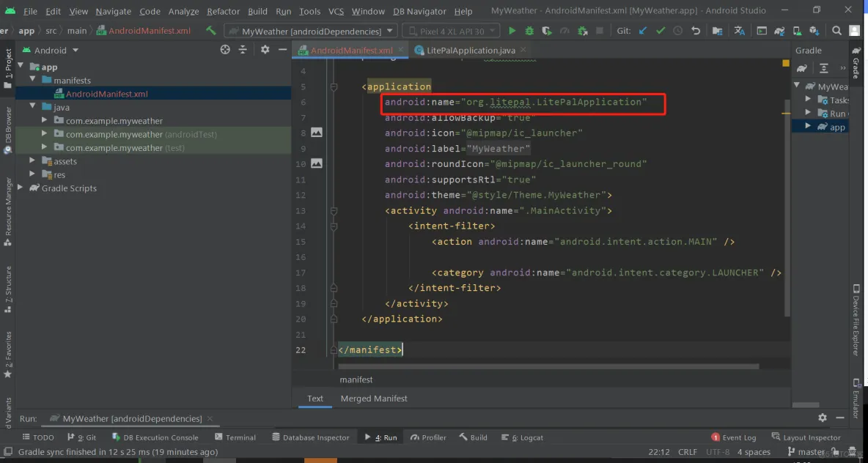The image size is (868, 463).
Task: Toggle the Event Log tool window
Action: (734, 437)
